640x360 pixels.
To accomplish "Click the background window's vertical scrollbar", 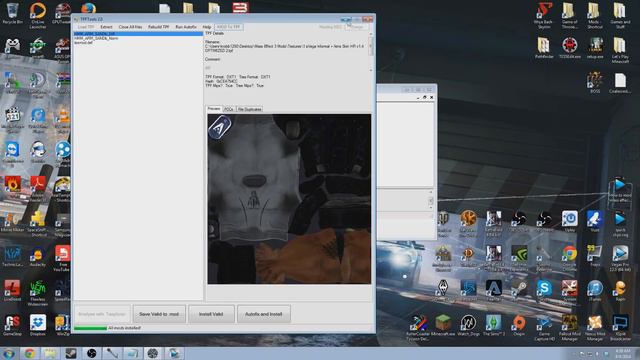I will pyautogui.click(x=431, y=200).
